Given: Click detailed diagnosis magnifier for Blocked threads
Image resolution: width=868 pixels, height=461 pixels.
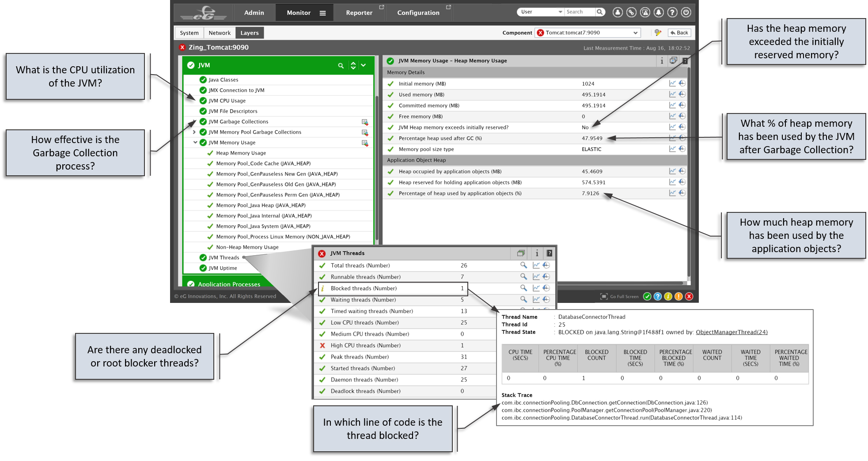Looking at the screenshot, I should pyautogui.click(x=523, y=288).
